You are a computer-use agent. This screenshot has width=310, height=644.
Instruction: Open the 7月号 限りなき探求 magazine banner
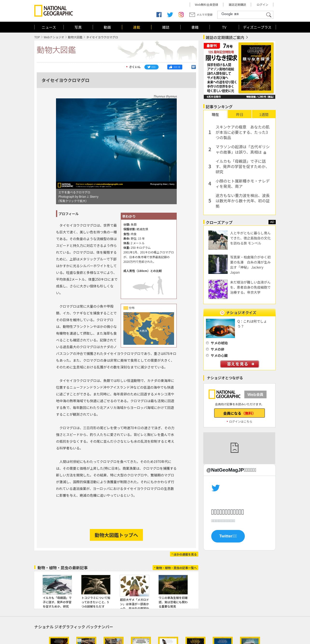[240, 70]
